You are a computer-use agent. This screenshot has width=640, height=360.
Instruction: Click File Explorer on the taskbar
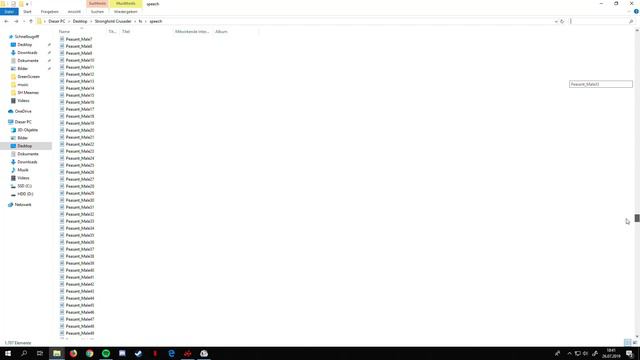pyautogui.click(x=57, y=353)
